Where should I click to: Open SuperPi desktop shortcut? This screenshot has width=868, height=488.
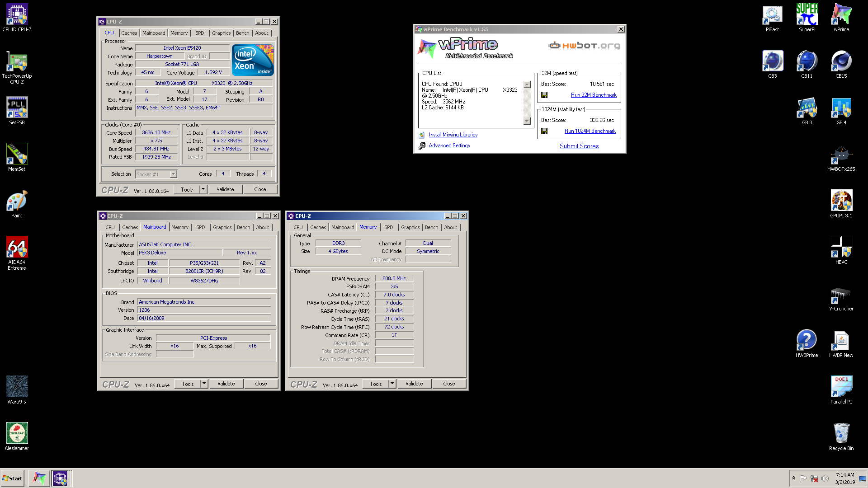[807, 18]
